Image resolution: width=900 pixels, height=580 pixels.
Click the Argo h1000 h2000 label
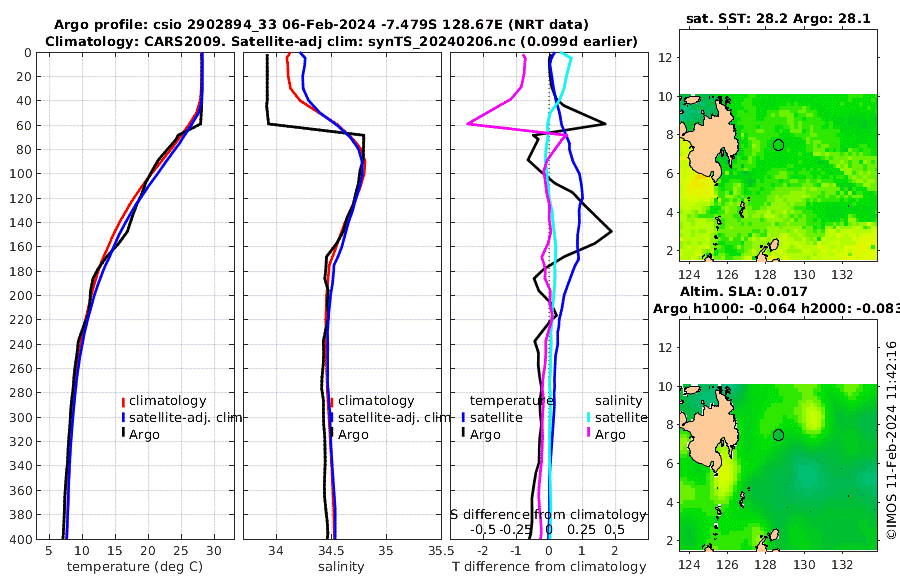[776, 308]
